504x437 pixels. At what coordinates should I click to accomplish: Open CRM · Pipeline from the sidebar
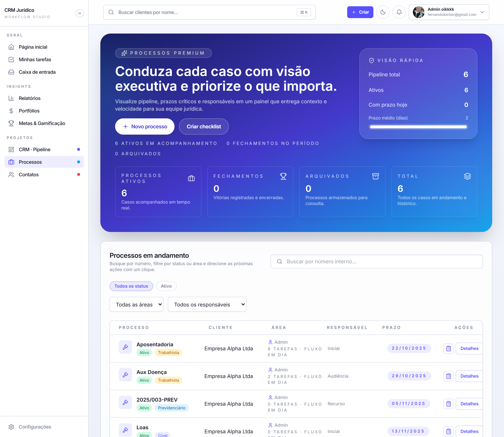click(x=34, y=149)
